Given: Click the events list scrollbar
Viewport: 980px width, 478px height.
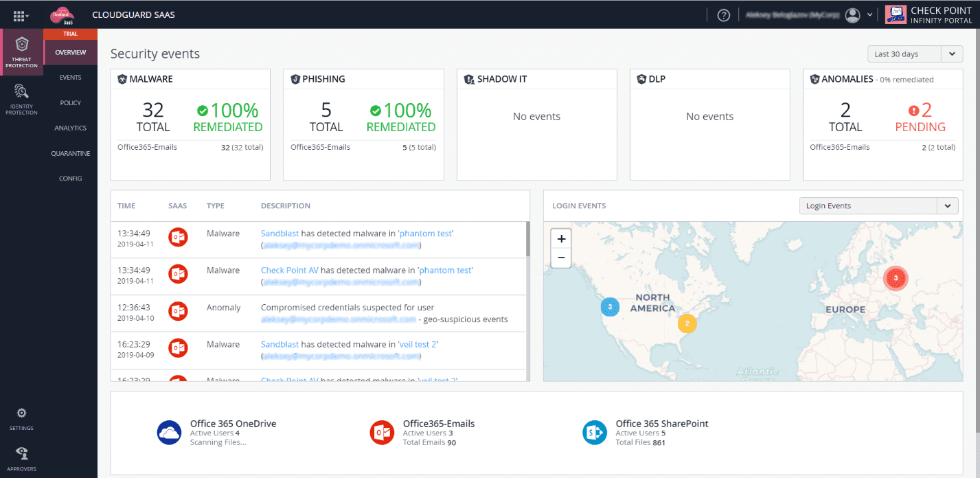Looking at the screenshot, I should (x=527, y=239).
